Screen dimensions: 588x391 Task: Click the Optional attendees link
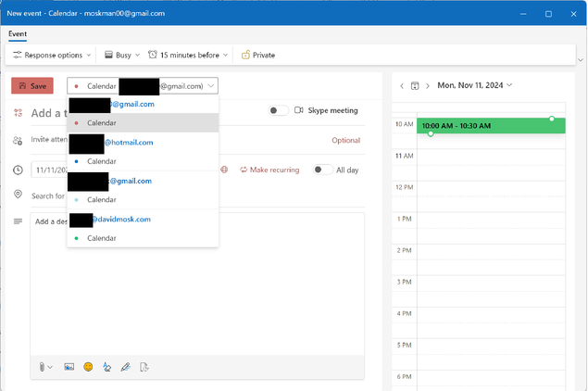[x=345, y=140]
